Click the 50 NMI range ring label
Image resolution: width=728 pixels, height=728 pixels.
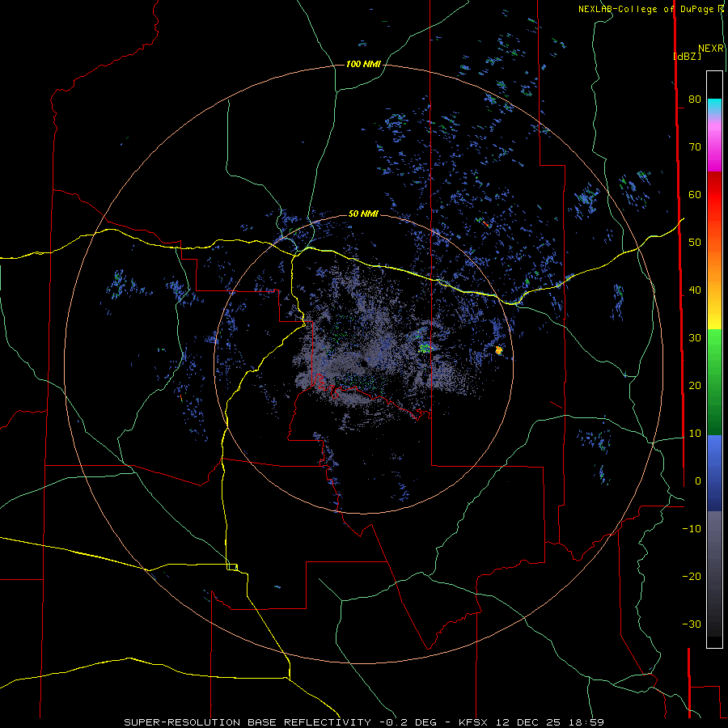[363, 214]
